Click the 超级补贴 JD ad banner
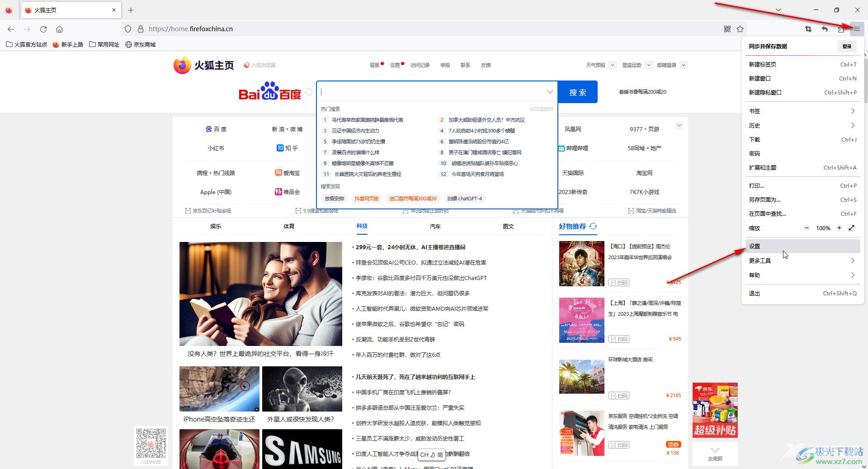868x469 pixels. click(715, 410)
